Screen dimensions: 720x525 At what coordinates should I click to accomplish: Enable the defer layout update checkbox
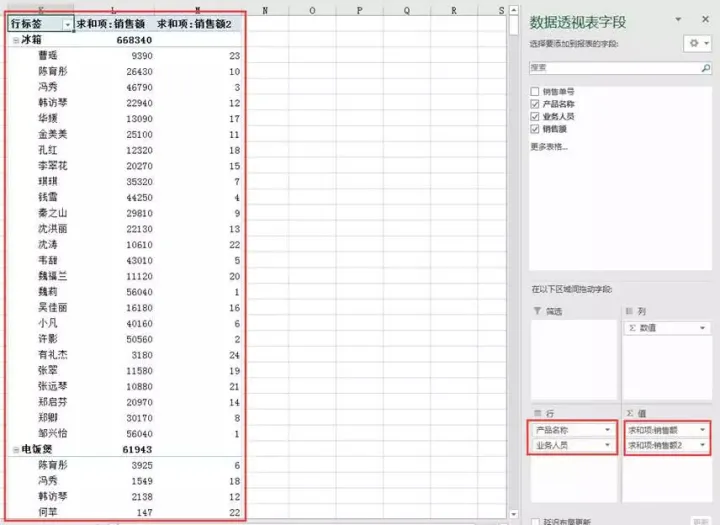click(x=535, y=521)
